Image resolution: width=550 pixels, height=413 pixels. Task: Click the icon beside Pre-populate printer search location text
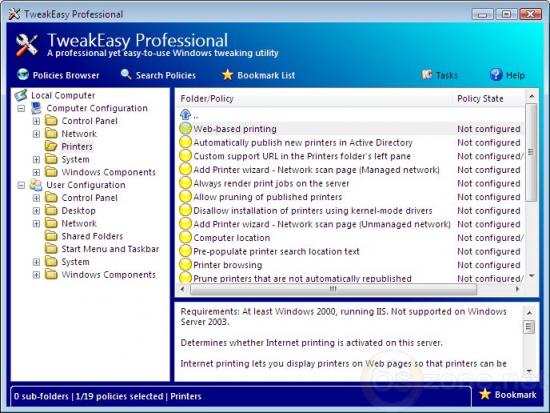point(185,251)
